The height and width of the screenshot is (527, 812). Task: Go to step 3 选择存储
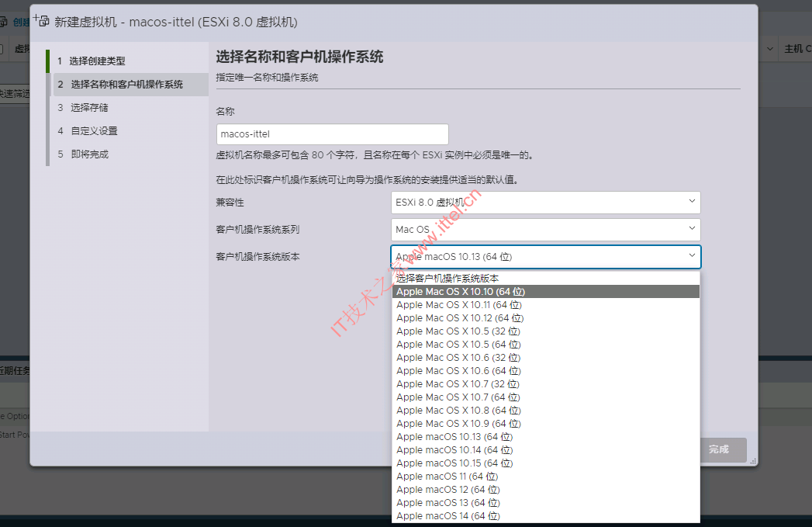(x=130, y=107)
